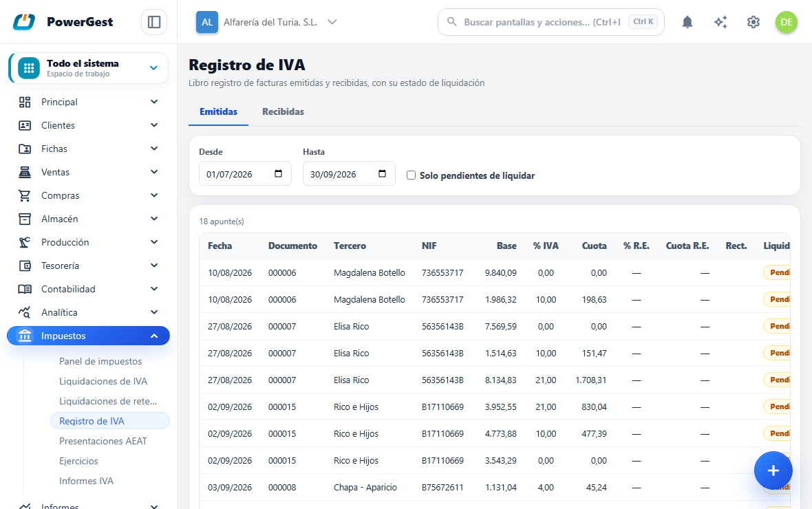This screenshot has height=509, width=812.
Task: Open the AI sparkle assistant icon
Action: coord(720,22)
